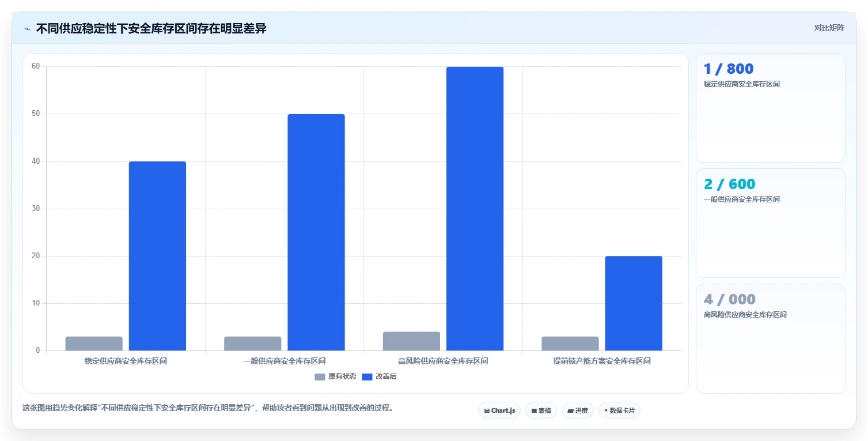Click the blue bar for 提前锁产能方案安全库存区间

tap(634, 303)
